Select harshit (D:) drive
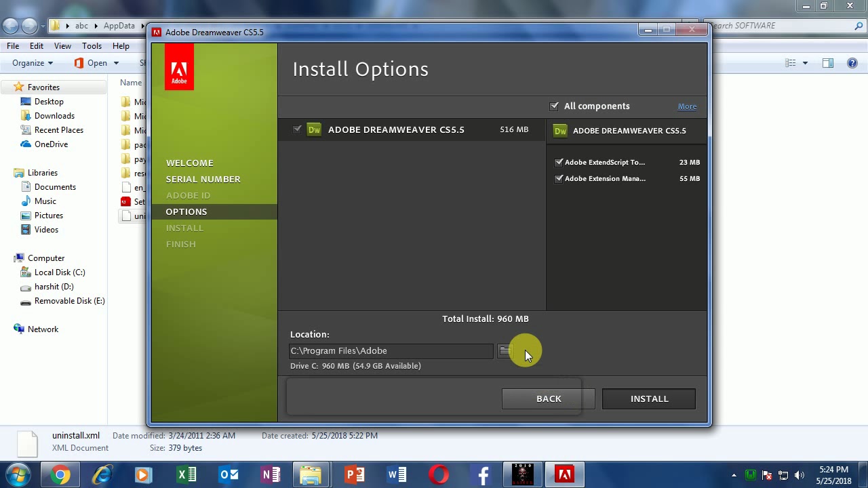 54,287
